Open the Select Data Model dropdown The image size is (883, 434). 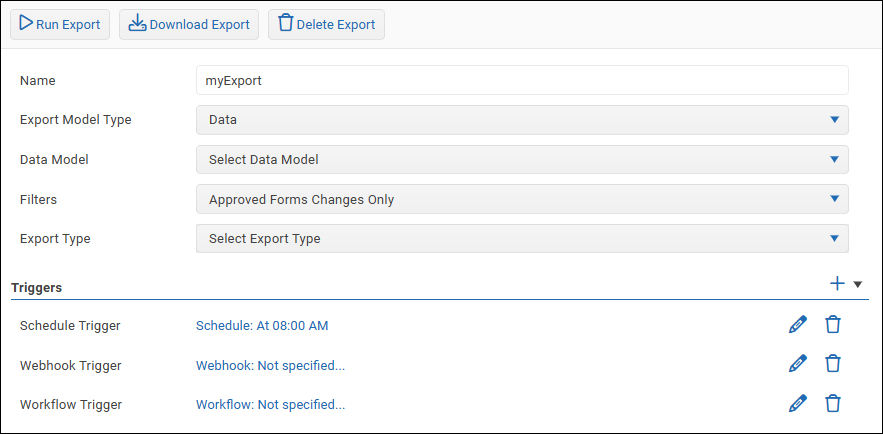point(522,159)
